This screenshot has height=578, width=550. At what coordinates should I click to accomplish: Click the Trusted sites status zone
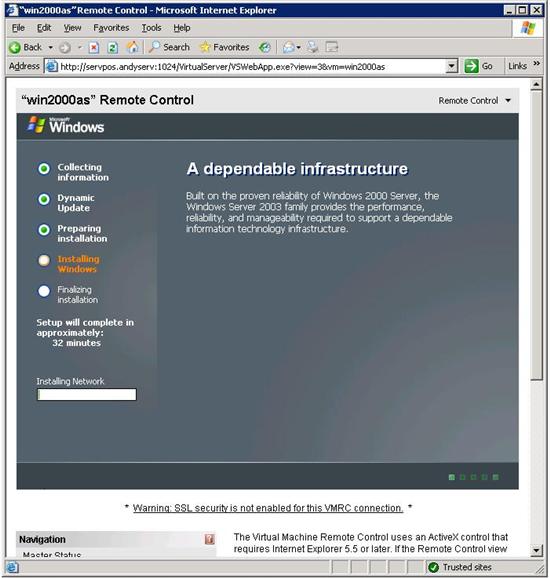click(461, 567)
